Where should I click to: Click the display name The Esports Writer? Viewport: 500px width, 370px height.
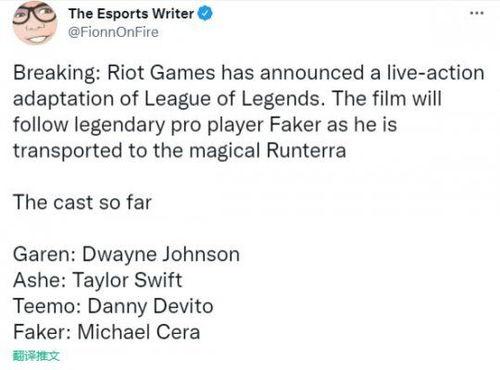[x=131, y=14]
